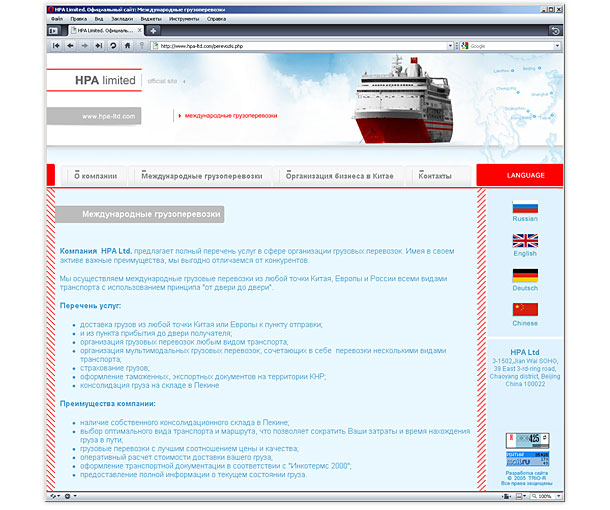Open the Файл menu

pyautogui.click(x=57, y=19)
